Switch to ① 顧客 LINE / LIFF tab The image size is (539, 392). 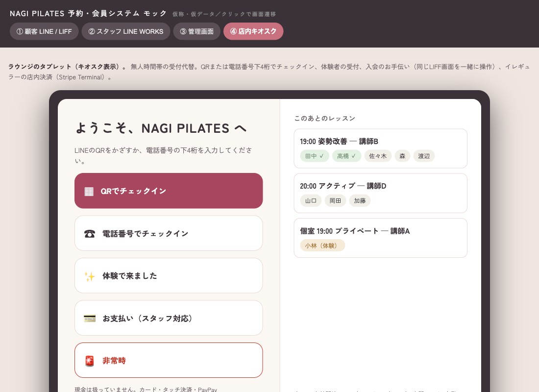(x=44, y=31)
